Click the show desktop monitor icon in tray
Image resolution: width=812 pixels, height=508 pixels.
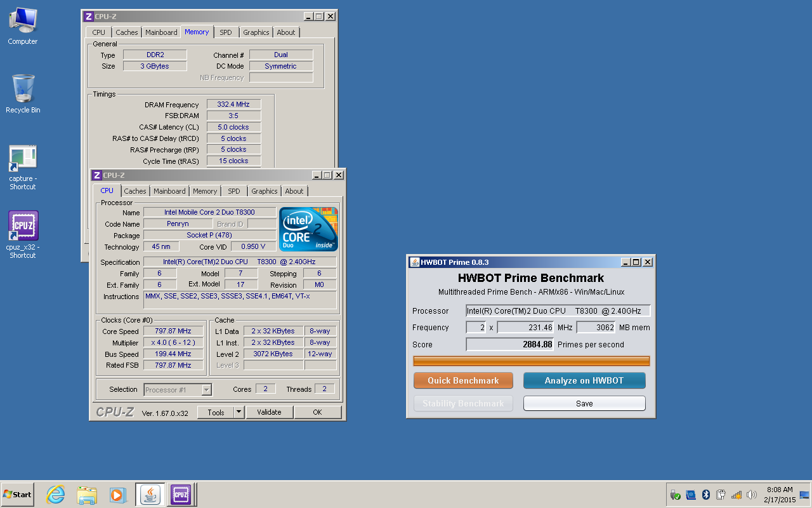tap(804, 495)
